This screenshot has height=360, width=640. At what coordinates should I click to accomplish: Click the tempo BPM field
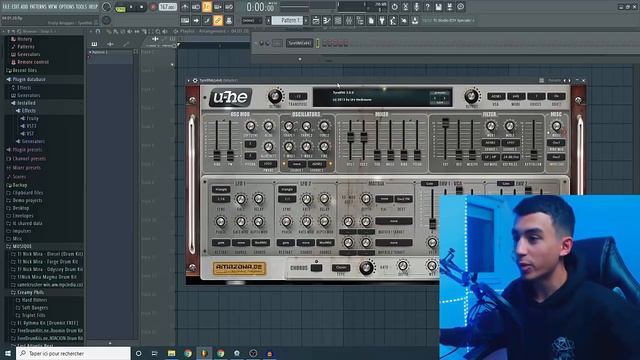coord(167,7)
